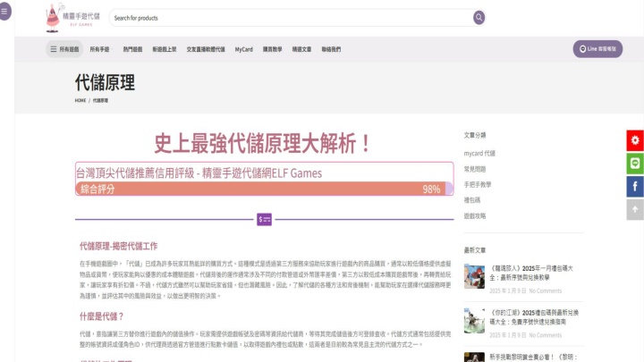This screenshot has height=362, width=644.
Task: Open the 所有遊戲 category menu button
Action: [x=64, y=49]
